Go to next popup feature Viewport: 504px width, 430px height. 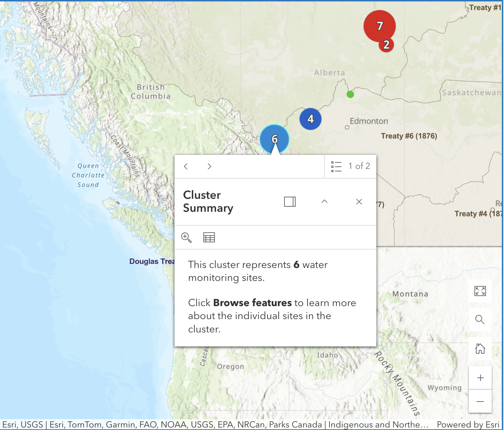[209, 166]
